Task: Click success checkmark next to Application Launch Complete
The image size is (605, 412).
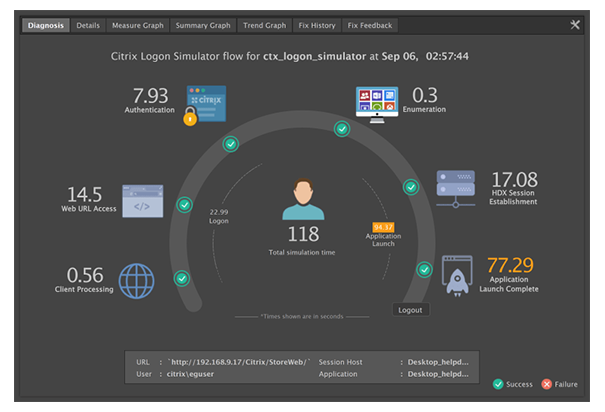Action: pyautogui.click(x=424, y=269)
